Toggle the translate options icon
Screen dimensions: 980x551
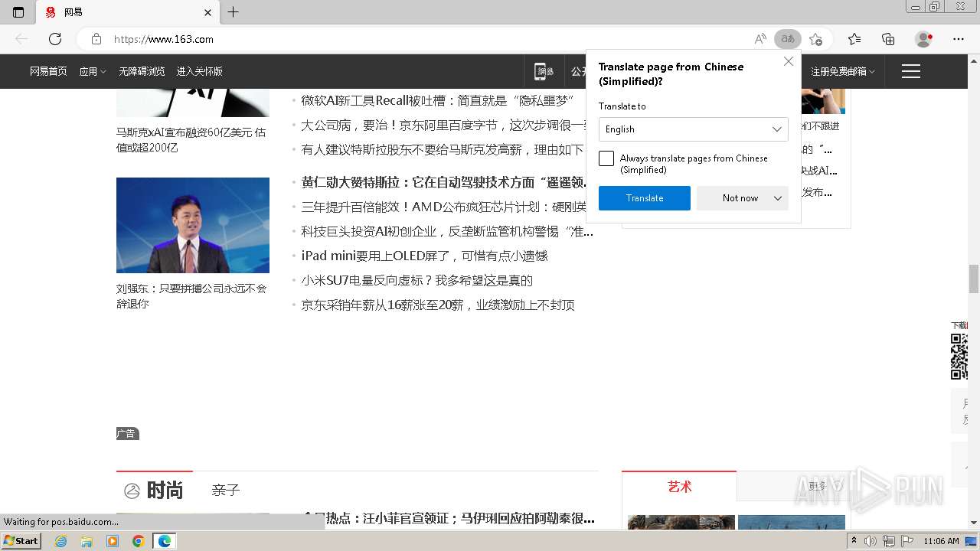click(x=788, y=39)
